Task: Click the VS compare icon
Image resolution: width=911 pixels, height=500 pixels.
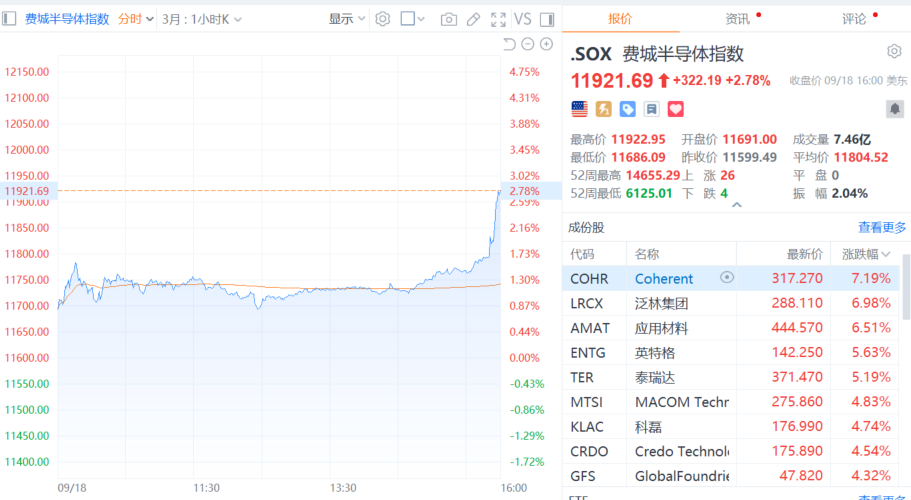Action: 522,19
